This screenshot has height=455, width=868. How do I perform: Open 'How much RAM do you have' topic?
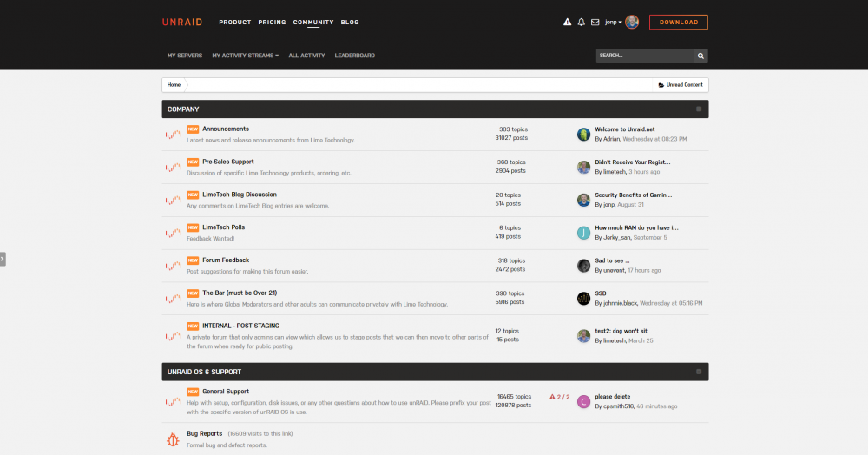pos(636,227)
